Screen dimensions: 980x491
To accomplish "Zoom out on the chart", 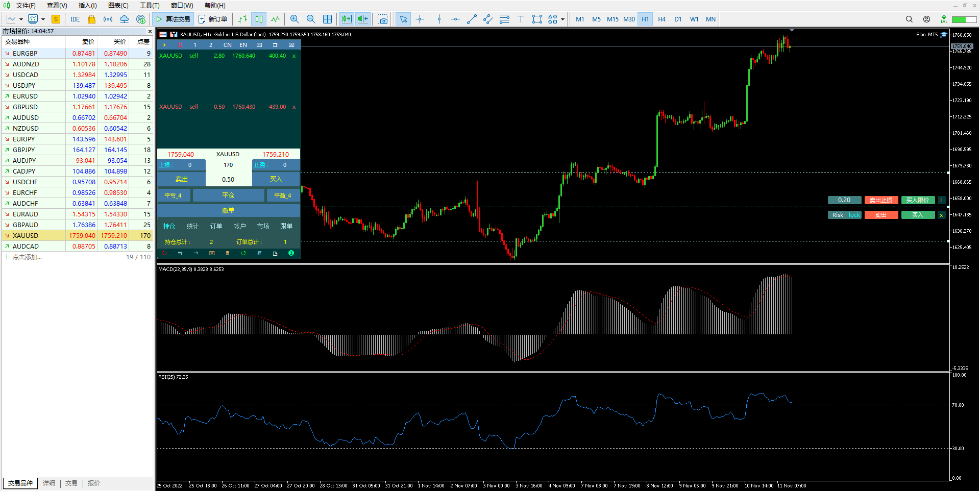I will pos(311,19).
